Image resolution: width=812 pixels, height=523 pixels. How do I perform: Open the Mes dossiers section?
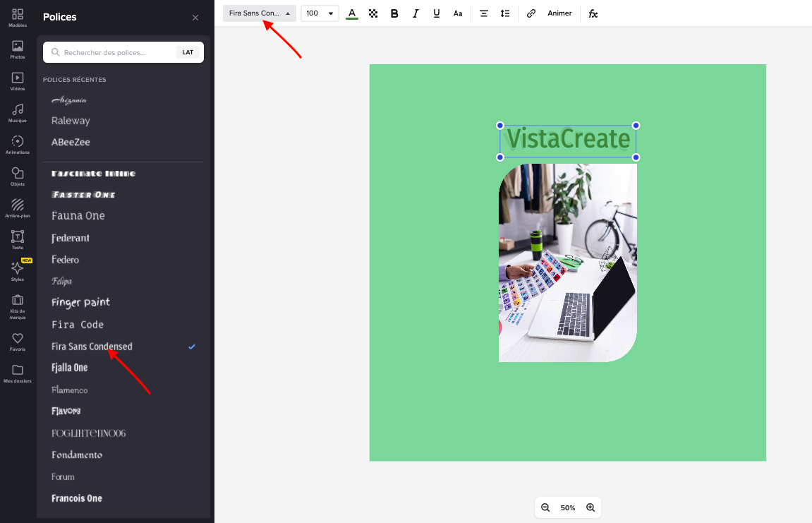[18, 373]
